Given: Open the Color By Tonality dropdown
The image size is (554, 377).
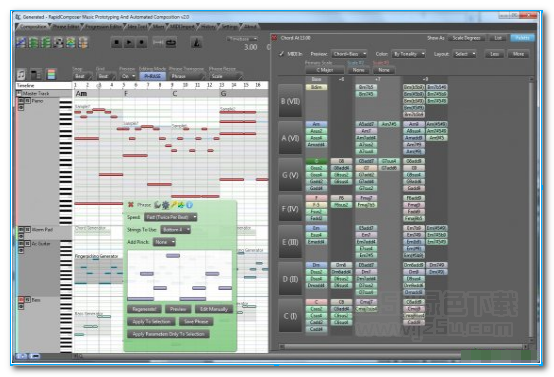Looking at the screenshot, I should click(408, 54).
